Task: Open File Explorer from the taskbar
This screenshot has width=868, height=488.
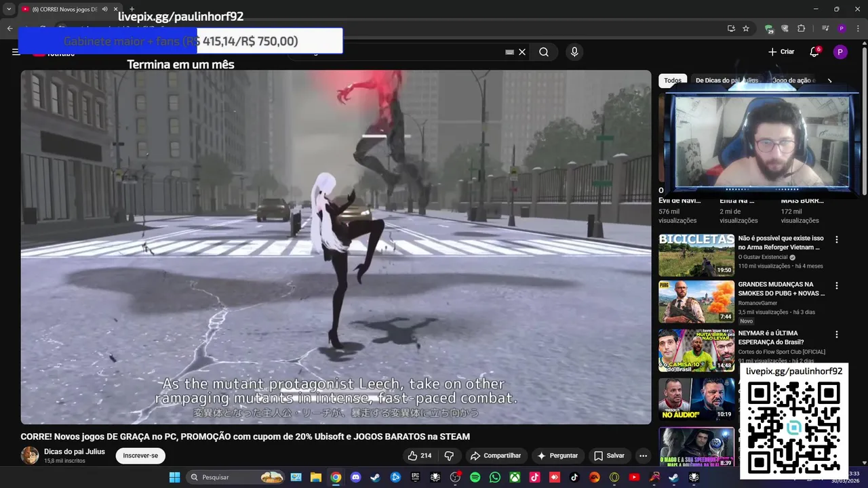Action: click(x=316, y=477)
